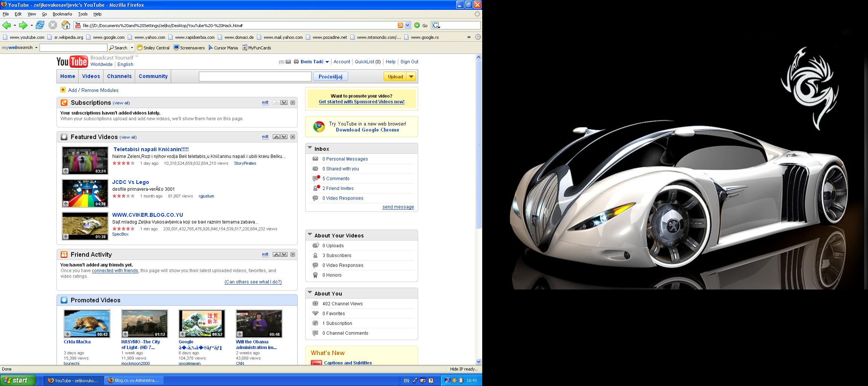Move Subscriptions module down

(x=284, y=103)
